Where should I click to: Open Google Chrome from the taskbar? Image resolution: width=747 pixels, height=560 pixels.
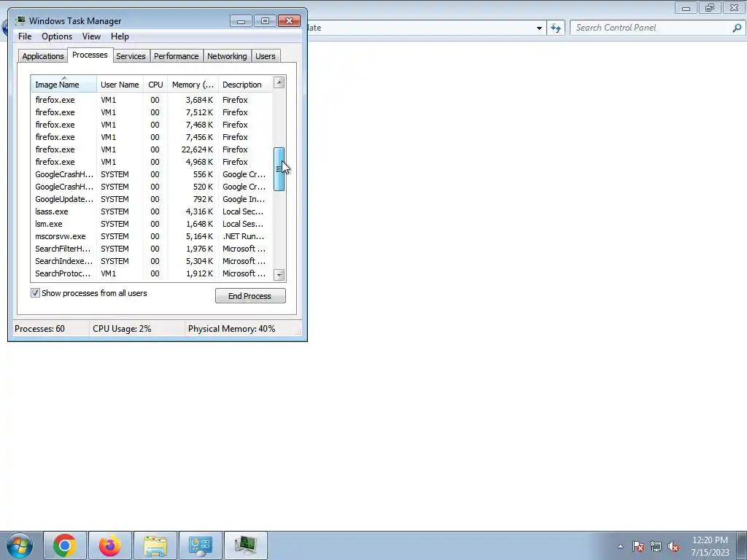(65, 545)
